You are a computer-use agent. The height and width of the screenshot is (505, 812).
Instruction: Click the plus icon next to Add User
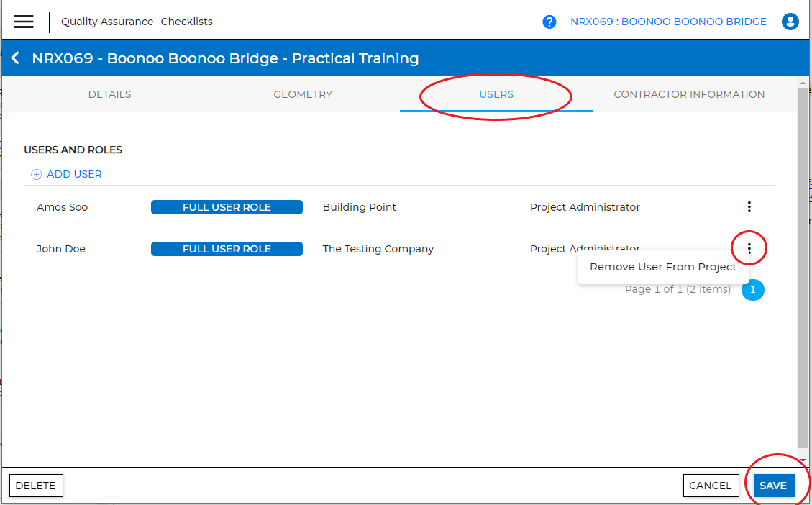pyautogui.click(x=36, y=174)
